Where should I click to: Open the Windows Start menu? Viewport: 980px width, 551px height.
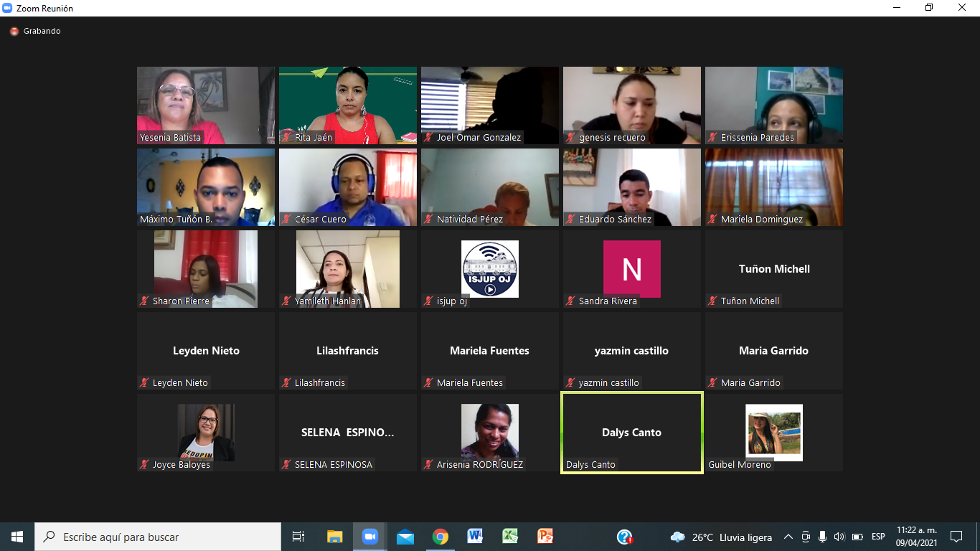[x=17, y=537]
